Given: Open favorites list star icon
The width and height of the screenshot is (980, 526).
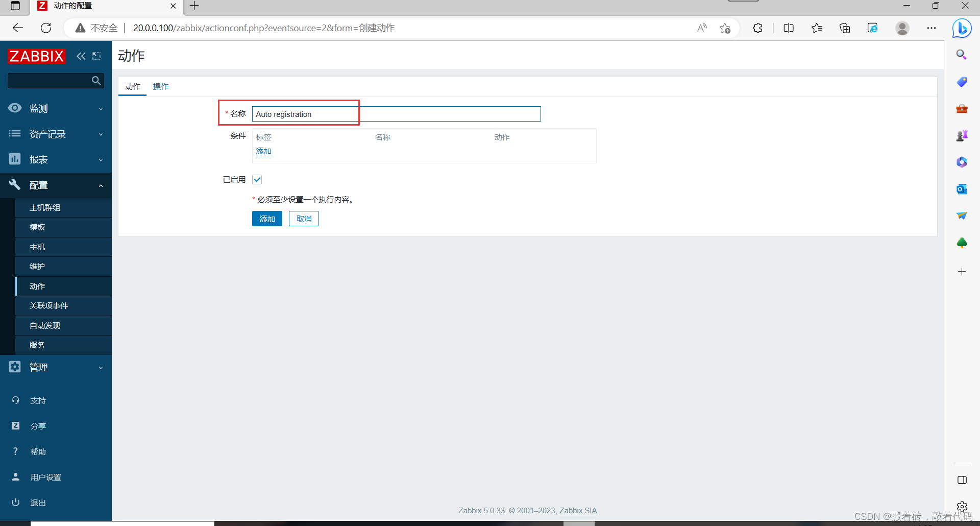Looking at the screenshot, I should 817,28.
